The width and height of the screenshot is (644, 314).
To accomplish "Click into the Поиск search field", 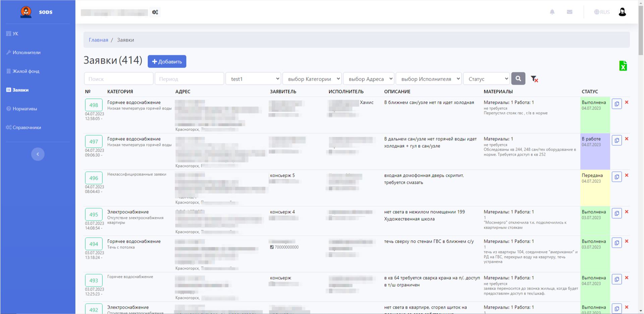I will pos(118,79).
